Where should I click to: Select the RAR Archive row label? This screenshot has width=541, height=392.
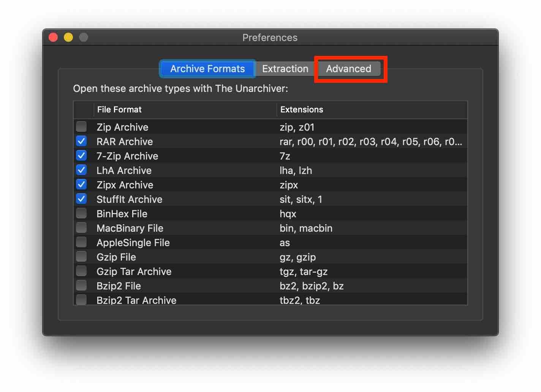click(x=125, y=142)
